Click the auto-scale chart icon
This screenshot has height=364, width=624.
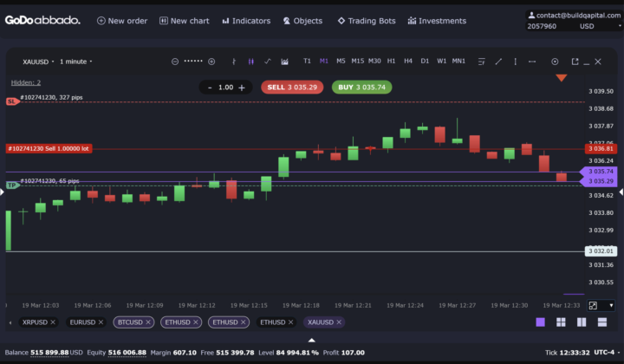pyautogui.click(x=593, y=306)
